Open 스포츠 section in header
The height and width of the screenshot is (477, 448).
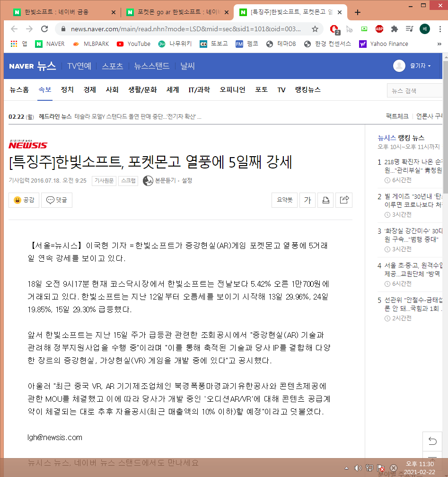point(112,66)
